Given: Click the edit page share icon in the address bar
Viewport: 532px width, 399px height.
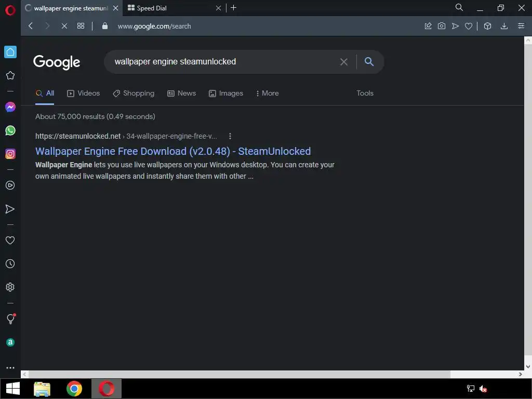Looking at the screenshot, I should pos(428,26).
